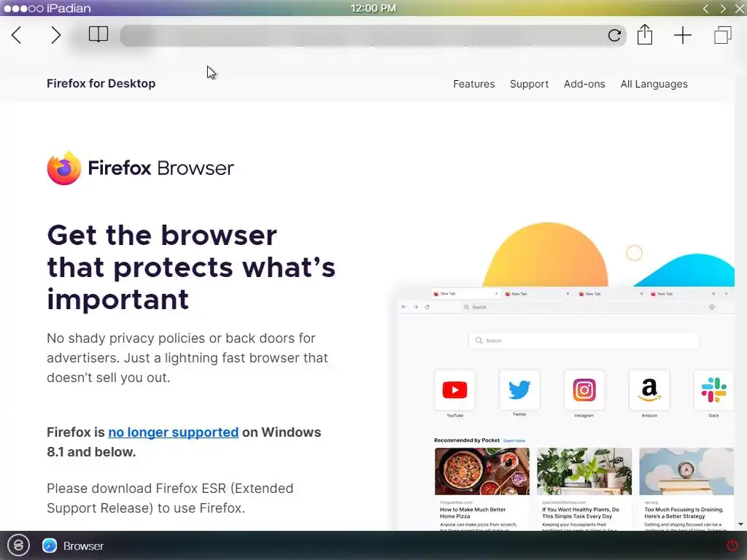This screenshot has width=747, height=560.
Task: Open the bookmarks book icon
Action: pos(98,34)
